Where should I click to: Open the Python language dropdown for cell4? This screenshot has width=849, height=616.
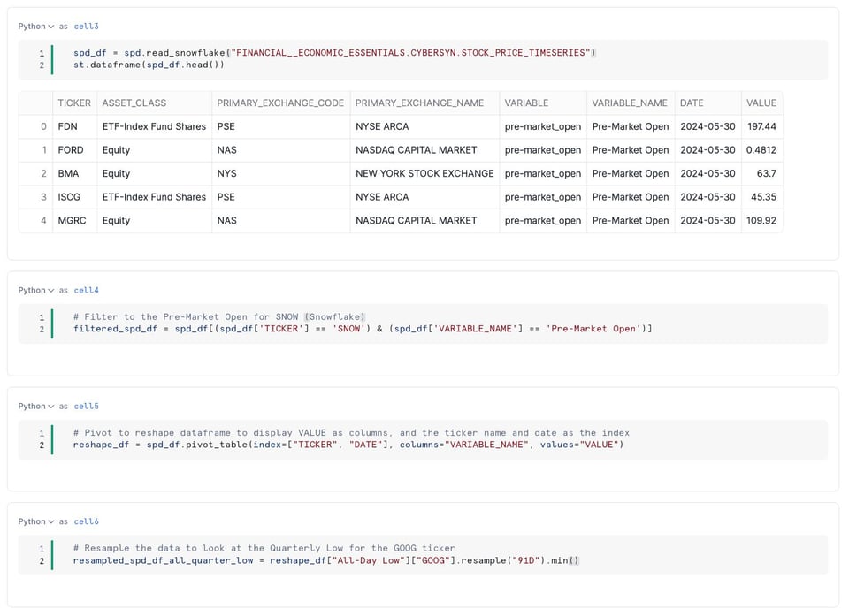point(35,290)
